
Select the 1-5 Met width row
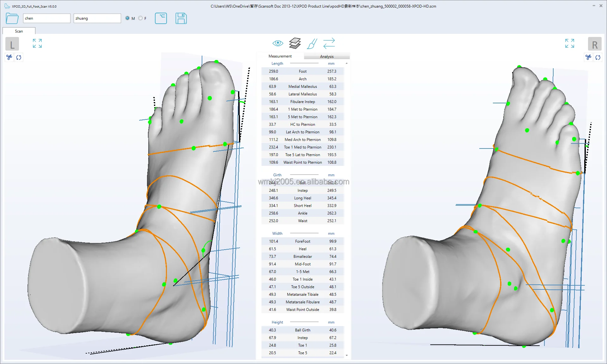pos(303,272)
